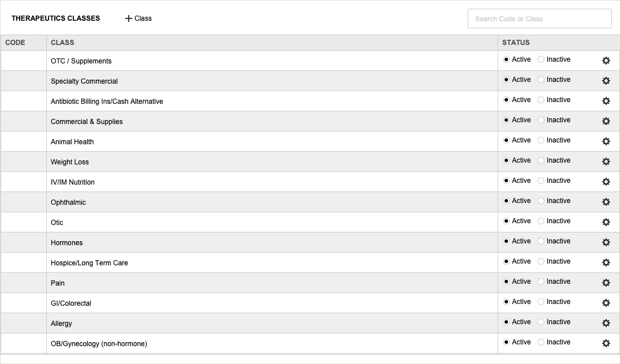The height and width of the screenshot is (364, 620).
Task: Click the STATUS column header
Action: pyautogui.click(x=516, y=43)
